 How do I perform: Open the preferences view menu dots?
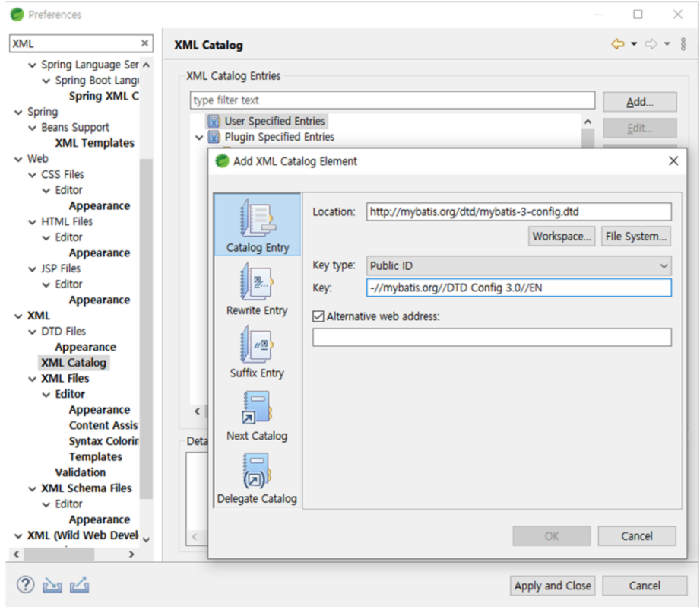pyautogui.click(x=683, y=44)
